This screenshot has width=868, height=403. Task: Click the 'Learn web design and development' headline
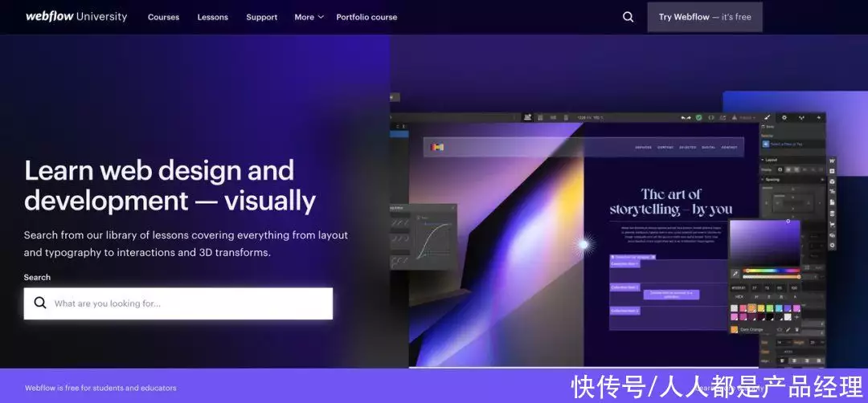[170, 185]
